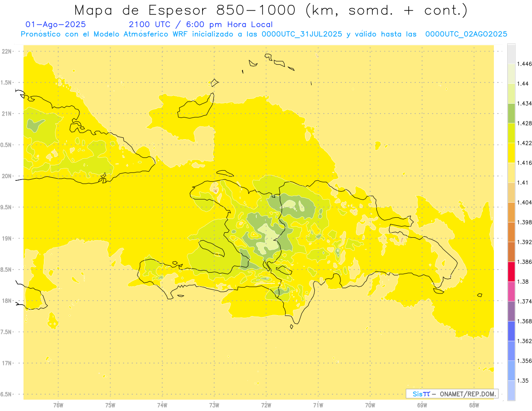Click the gray legend band above 1.446

(511, 54)
